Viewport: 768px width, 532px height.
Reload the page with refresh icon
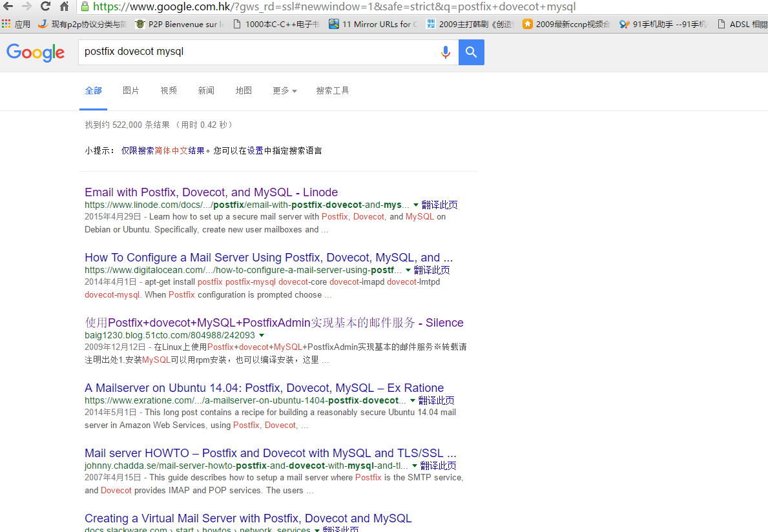point(45,6)
